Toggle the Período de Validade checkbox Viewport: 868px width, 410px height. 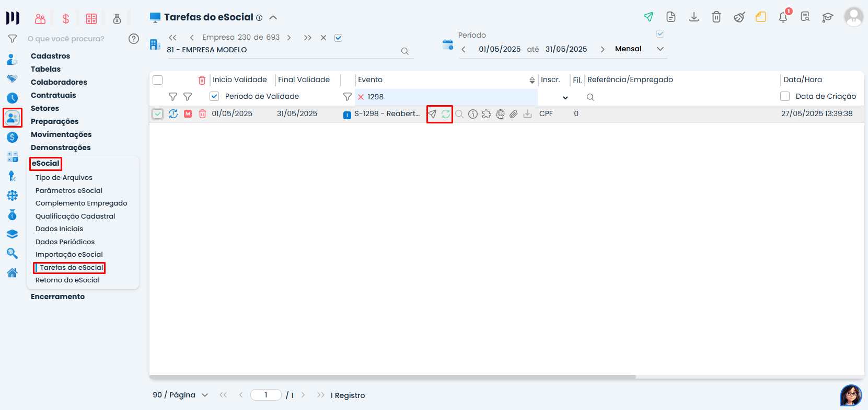(214, 96)
